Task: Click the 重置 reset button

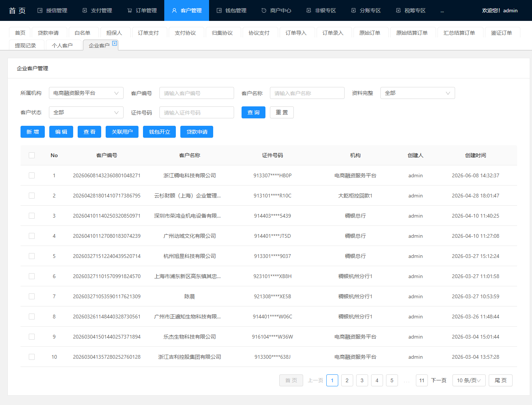Action: [x=282, y=112]
